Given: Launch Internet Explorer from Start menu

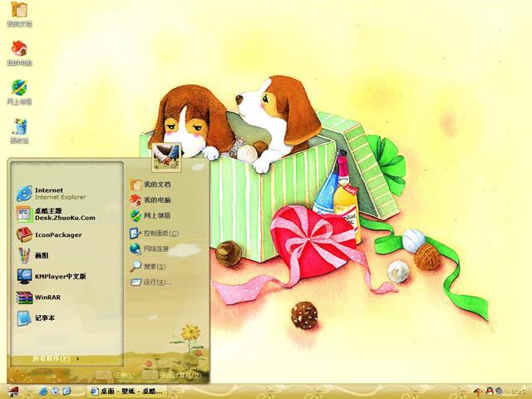Looking at the screenshot, I should click(x=52, y=194).
